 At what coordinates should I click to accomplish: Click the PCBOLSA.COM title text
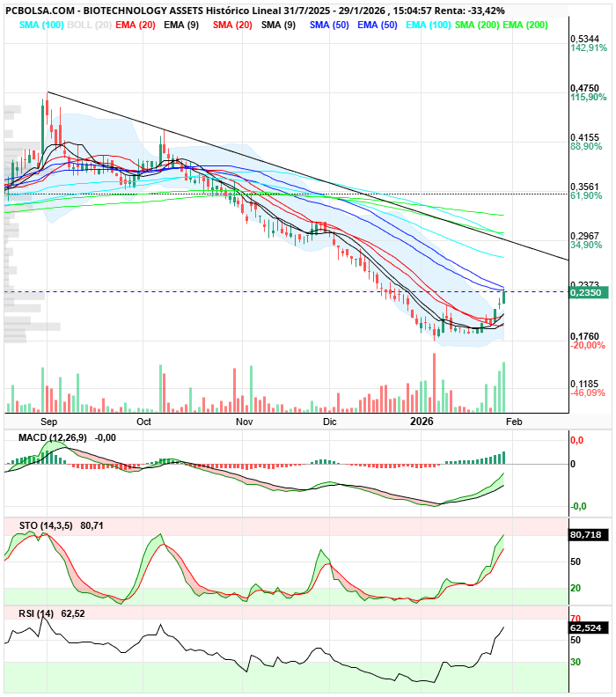[x=40, y=11]
